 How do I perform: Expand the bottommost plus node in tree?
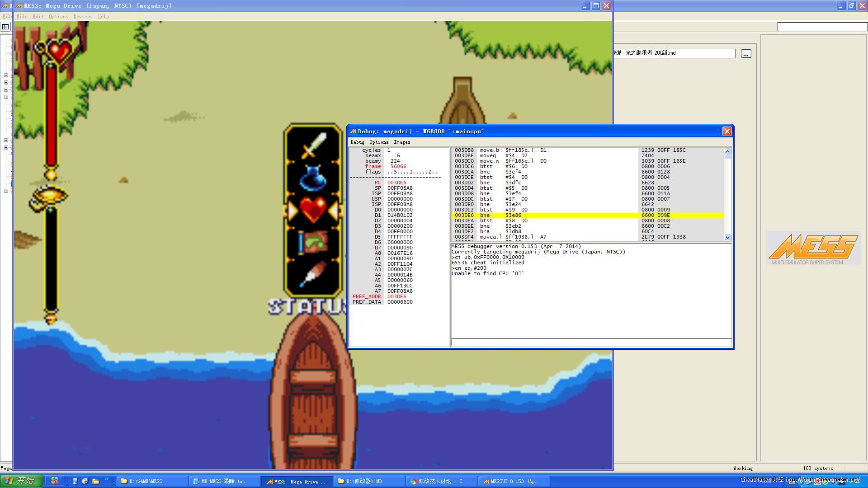(x=6, y=191)
